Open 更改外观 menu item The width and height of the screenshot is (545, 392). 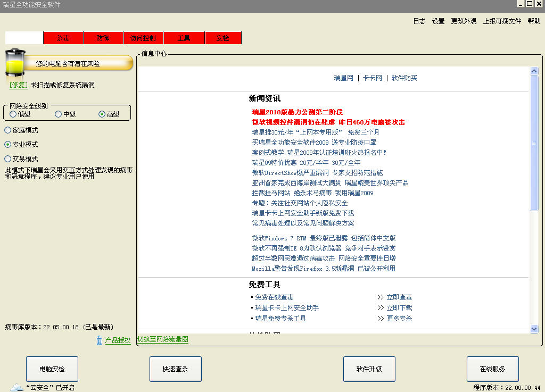464,21
